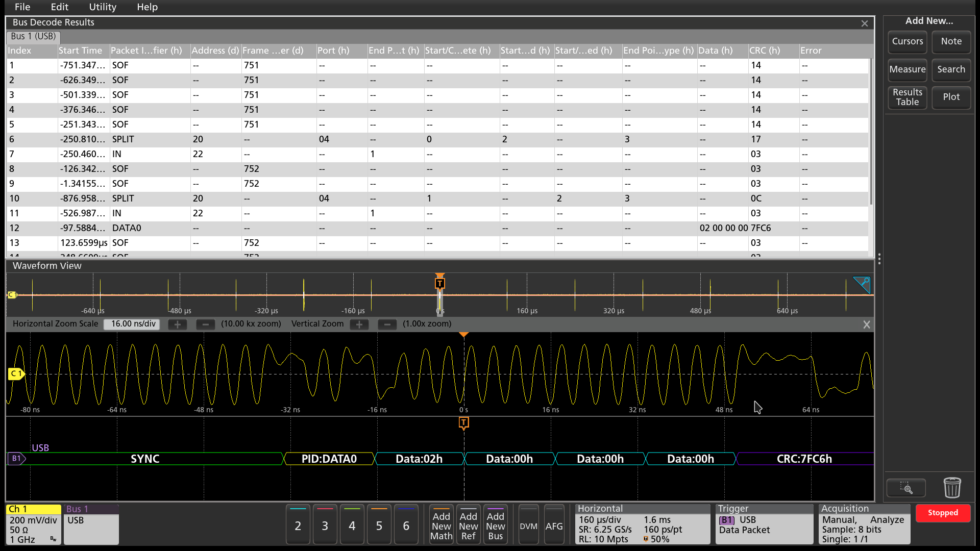Viewport: 980px width, 551px height.
Task: Open the Acquisition settings badge
Action: pos(864,524)
